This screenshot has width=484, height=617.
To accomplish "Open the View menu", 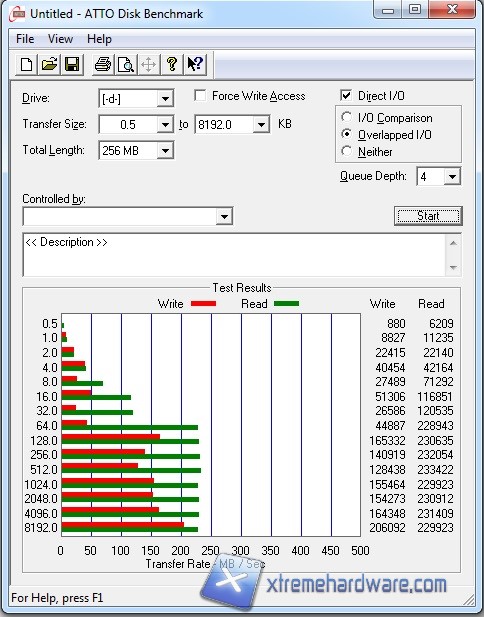I will 60,39.
